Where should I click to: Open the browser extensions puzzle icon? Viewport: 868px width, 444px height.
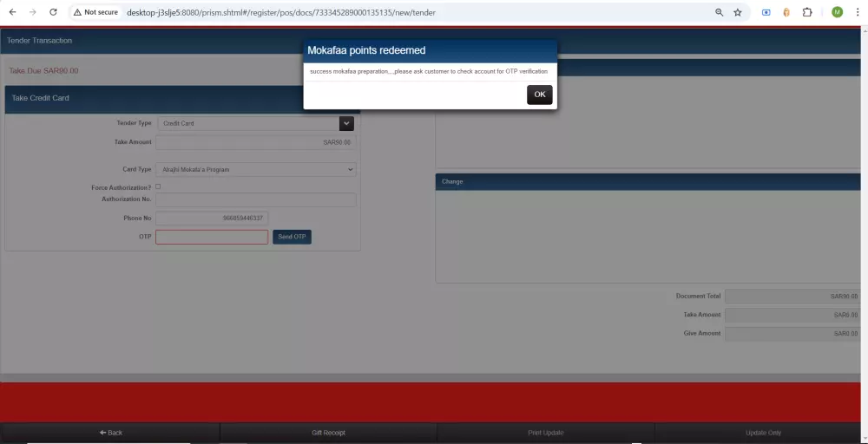point(807,12)
